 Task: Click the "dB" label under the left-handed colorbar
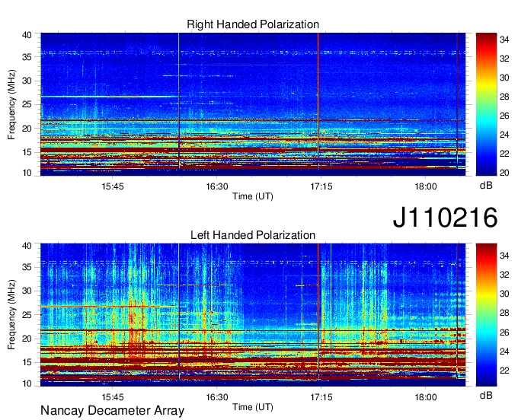(x=486, y=395)
